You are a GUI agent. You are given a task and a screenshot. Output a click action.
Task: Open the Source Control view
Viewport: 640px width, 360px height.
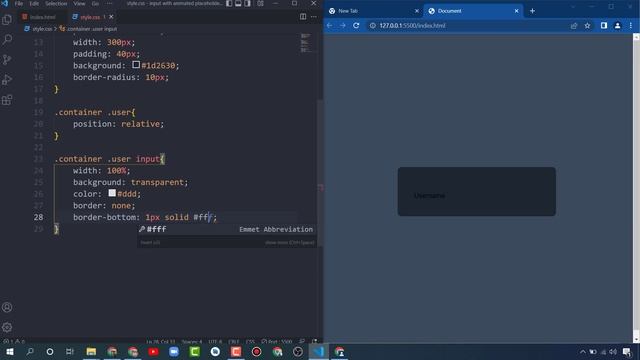[x=7, y=60]
